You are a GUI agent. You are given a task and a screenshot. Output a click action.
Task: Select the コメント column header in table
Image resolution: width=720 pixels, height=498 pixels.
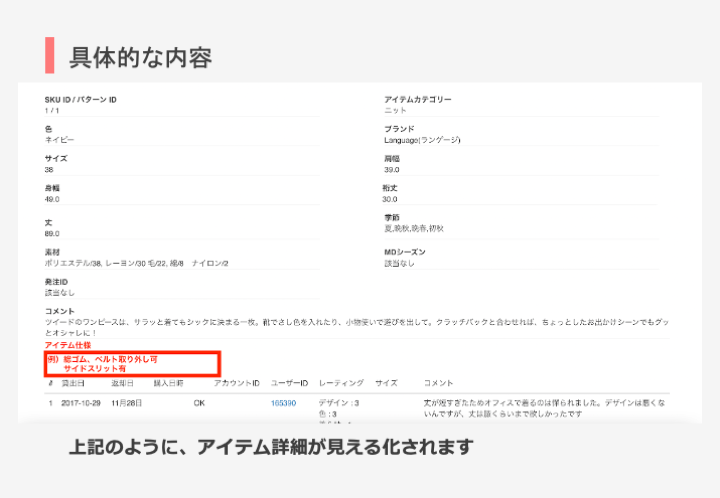click(439, 383)
